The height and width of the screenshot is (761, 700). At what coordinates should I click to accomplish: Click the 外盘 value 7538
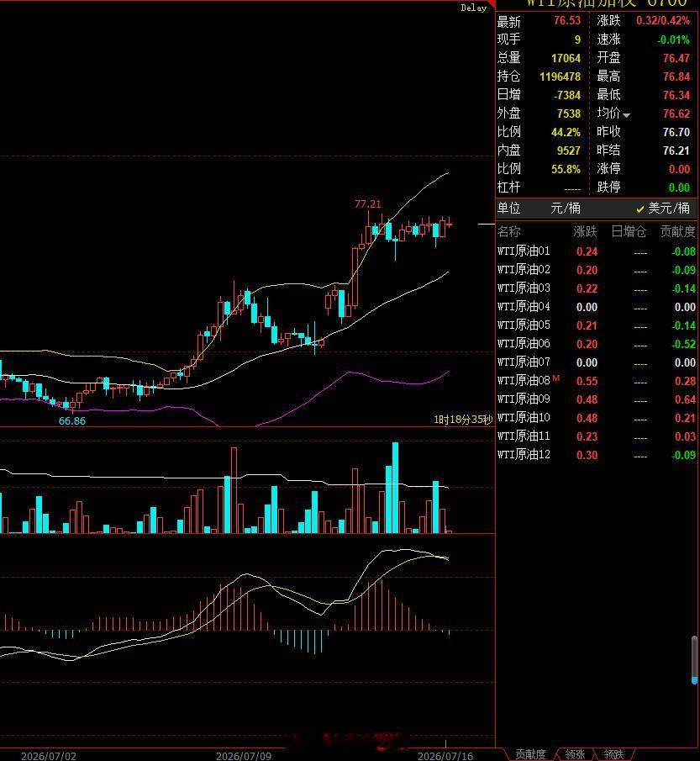point(569,114)
